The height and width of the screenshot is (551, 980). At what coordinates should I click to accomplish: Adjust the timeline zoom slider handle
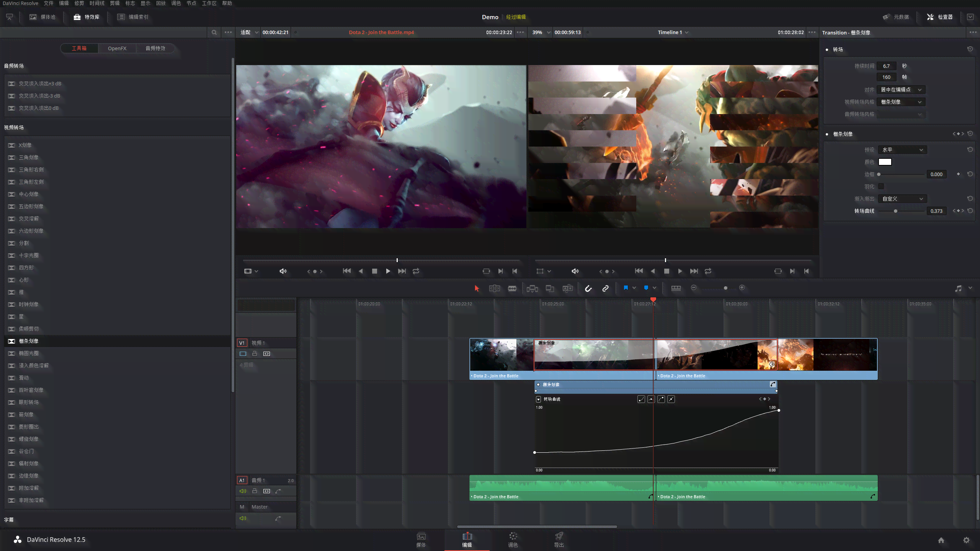pos(725,288)
